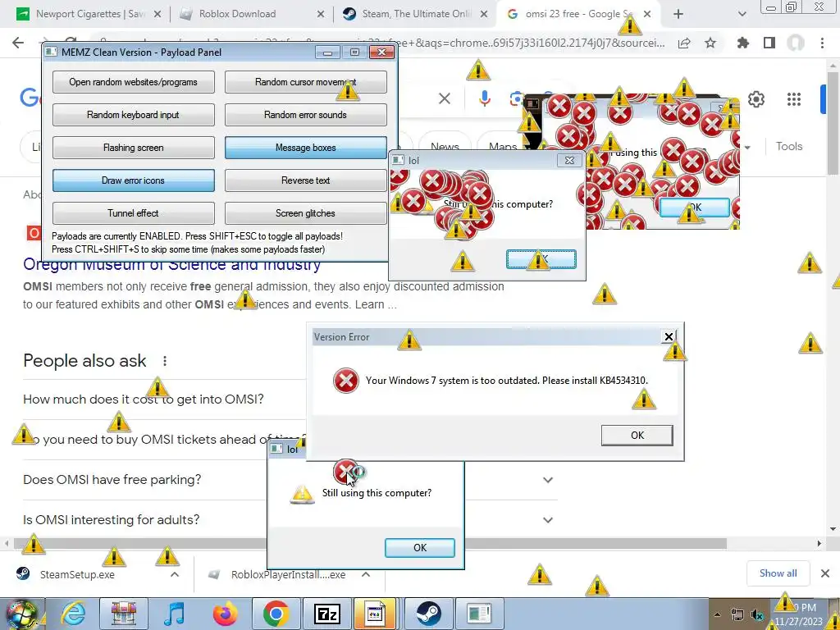
Task: Open Chrome from taskbar
Action: tap(276, 614)
